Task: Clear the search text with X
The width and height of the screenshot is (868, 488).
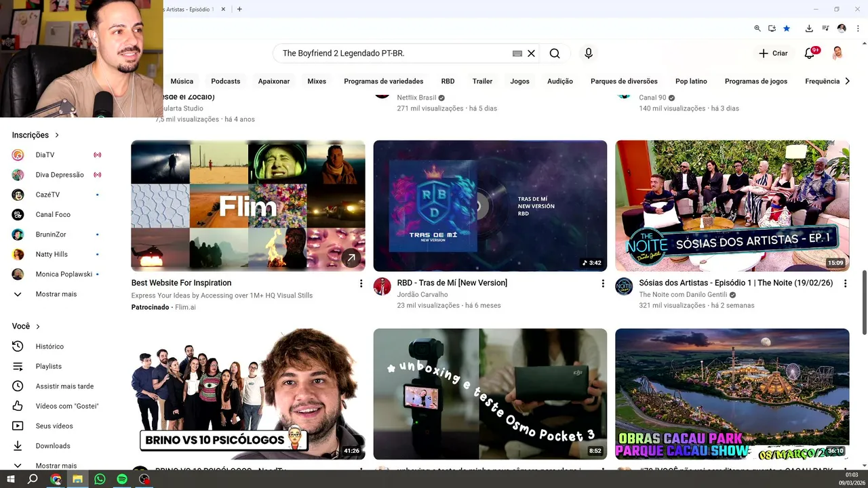Action: (x=532, y=54)
